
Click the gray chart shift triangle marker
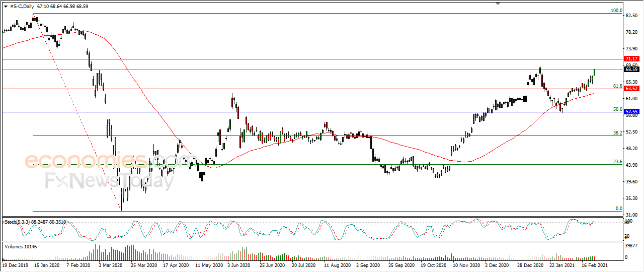point(498,4)
